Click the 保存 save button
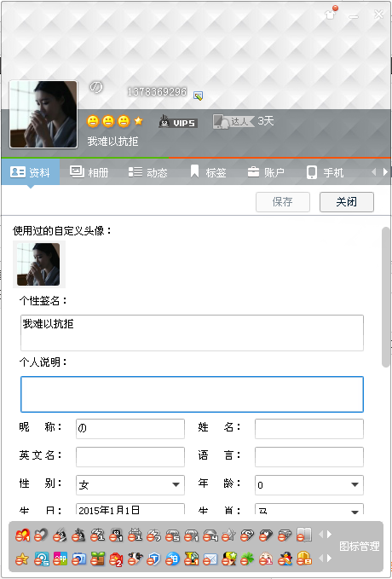This screenshot has height=579, width=392. coord(283,201)
